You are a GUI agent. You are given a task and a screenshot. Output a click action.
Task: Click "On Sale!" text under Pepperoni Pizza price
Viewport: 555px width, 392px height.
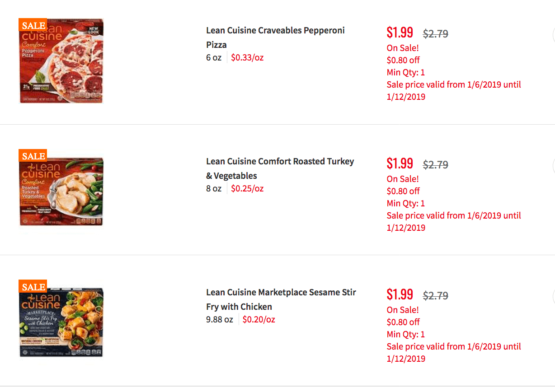click(x=403, y=48)
